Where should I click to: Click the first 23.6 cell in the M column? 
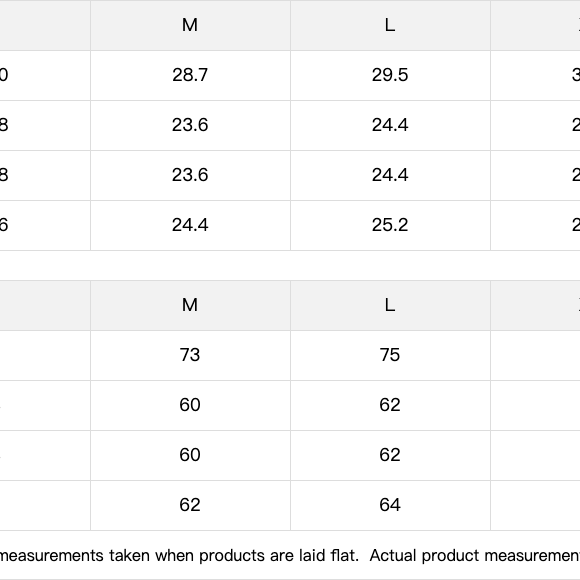190,125
